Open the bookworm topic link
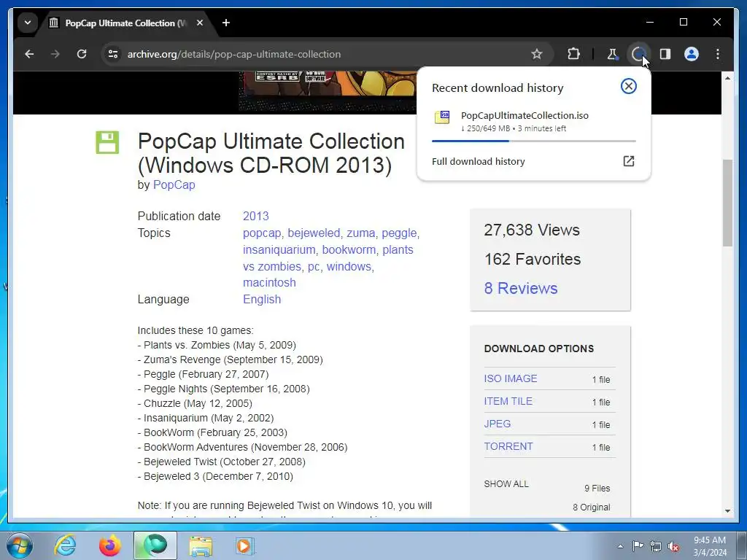The width and height of the screenshot is (747, 560). click(x=349, y=250)
